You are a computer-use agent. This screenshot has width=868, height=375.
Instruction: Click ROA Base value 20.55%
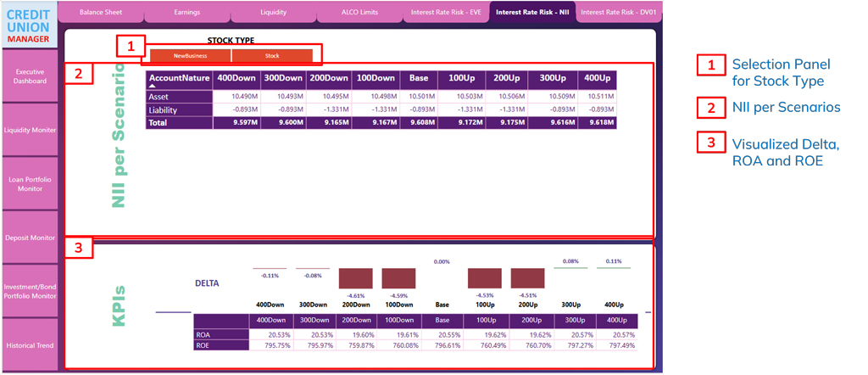448,334
